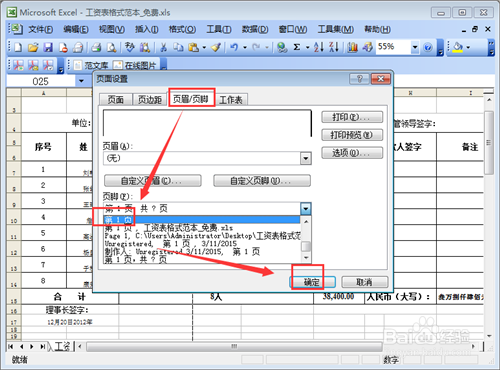This screenshot has width=500, height=370.
Task: Click 取消 to cancel Page Setup
Action: click(x=365, y=282)
